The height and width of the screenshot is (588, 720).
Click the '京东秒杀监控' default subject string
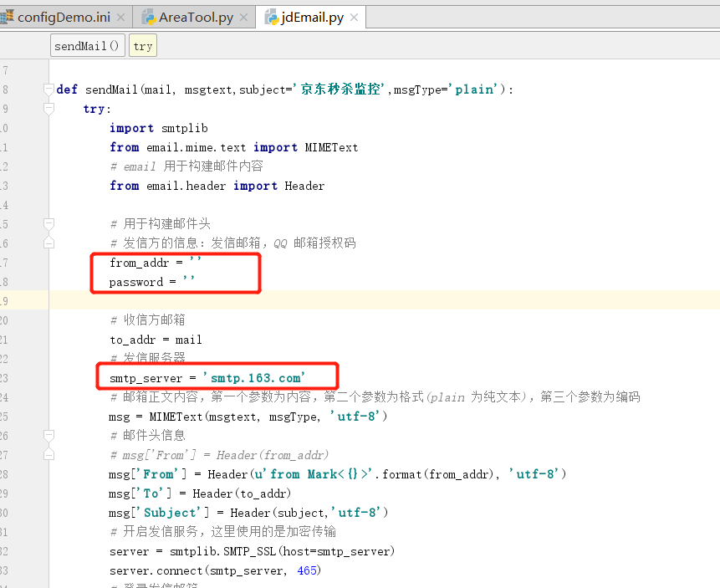pyautogui.click(x=339, y=89)
